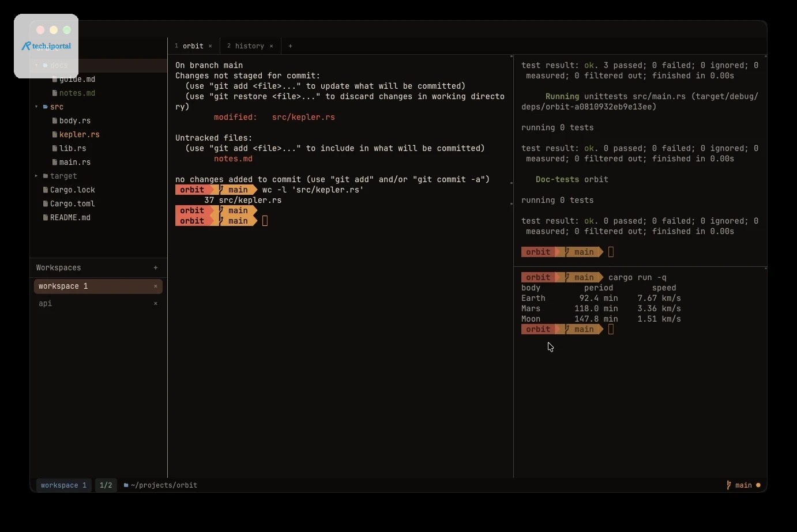Viewport: 797px width, 532px height.
Task: Click the orange modified dot in status bar
Action: [x=758, y=485]
